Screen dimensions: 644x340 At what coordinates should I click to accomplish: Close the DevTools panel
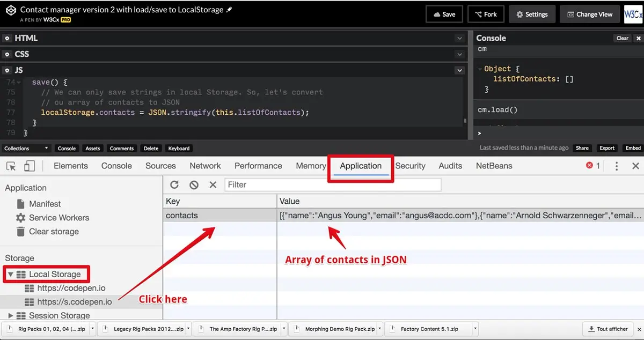(x=635, y=166)
